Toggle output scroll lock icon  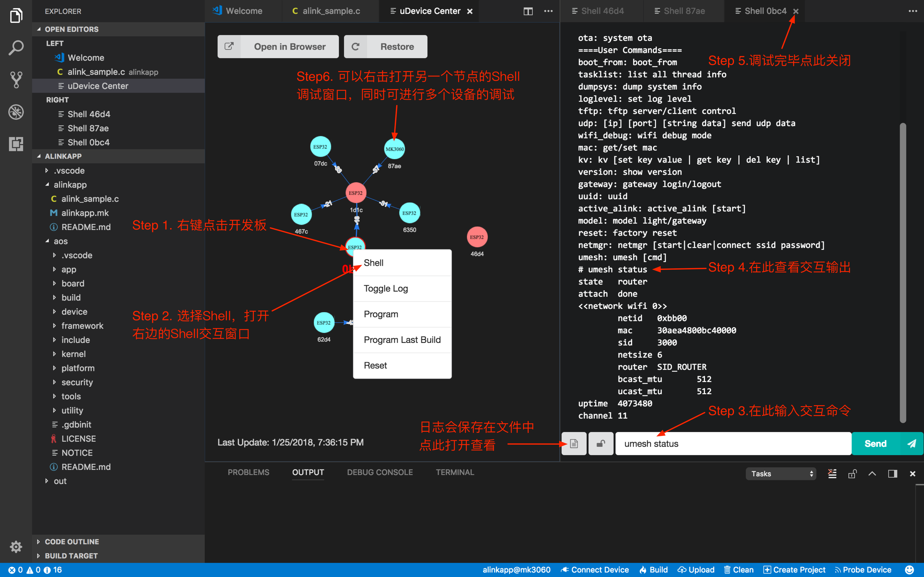click(852, 474)
